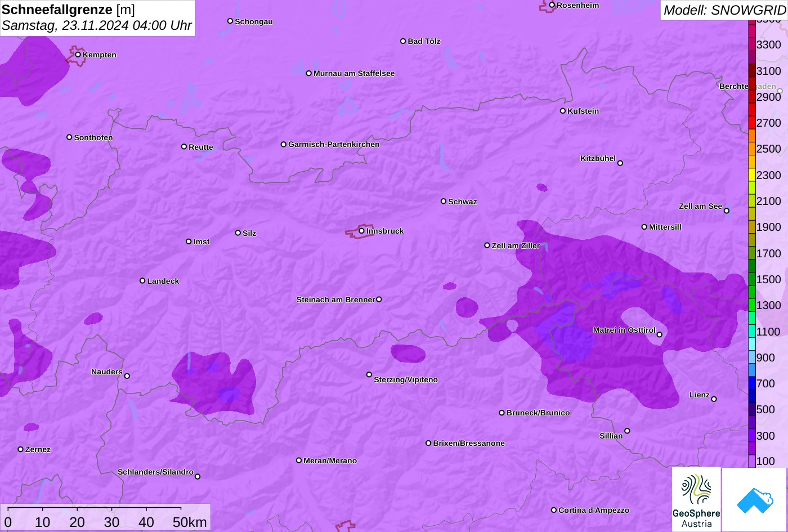Click the "Bruneck/Brunico" label
Screen dimensions: 788x532
538,413
